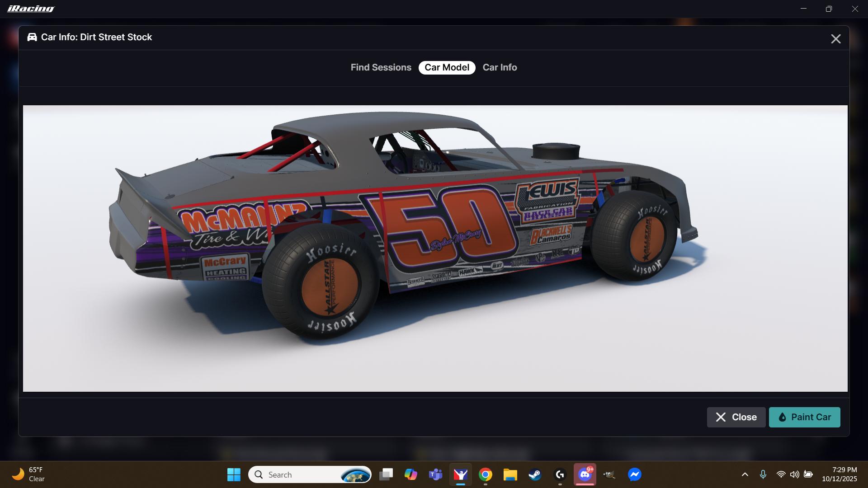Screen dimensions: 868x488
Task: Open volume control in system tray
Action: click(x=794, y=474)
